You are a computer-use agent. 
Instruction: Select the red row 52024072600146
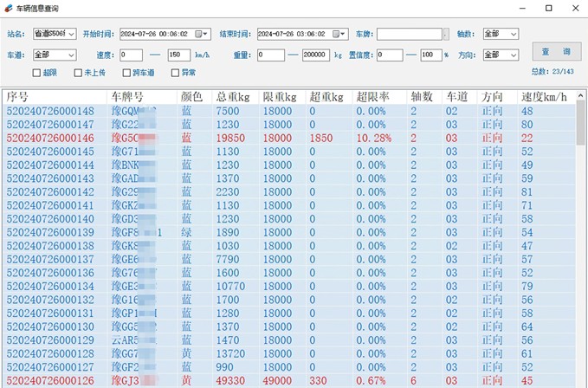click(288, 138)
